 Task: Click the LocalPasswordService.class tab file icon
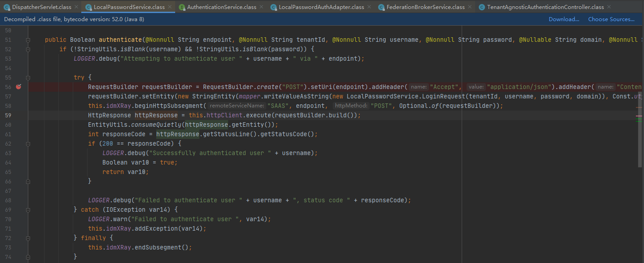click(88, 7)
